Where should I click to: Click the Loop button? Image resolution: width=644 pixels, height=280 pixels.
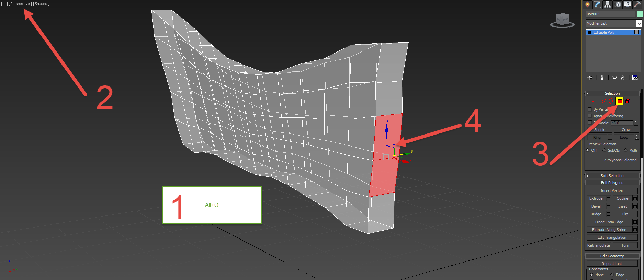pyautogui.click(x=624, y=137)
